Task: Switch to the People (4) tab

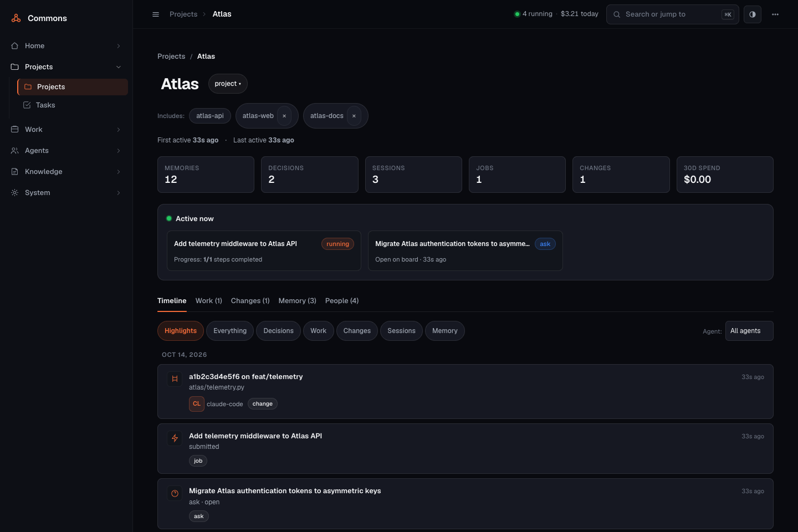Action: [342, 301]
